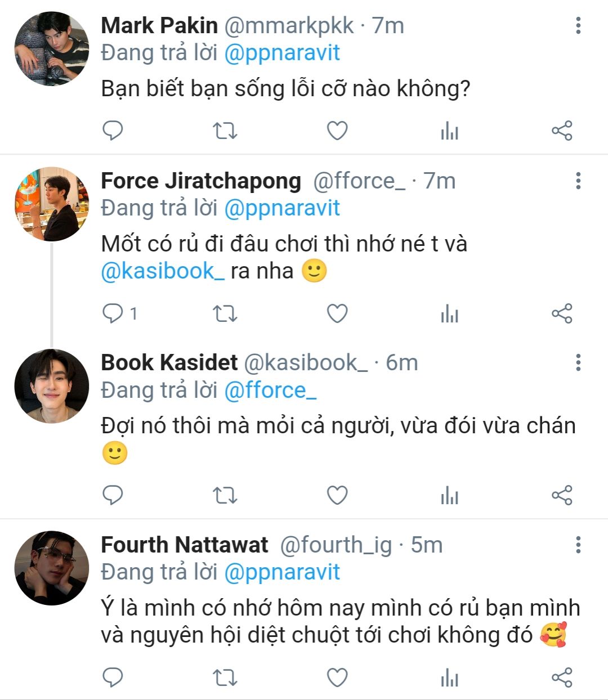
Task: Share Book Kasidet's tweet
Action: tap(562, 495)
